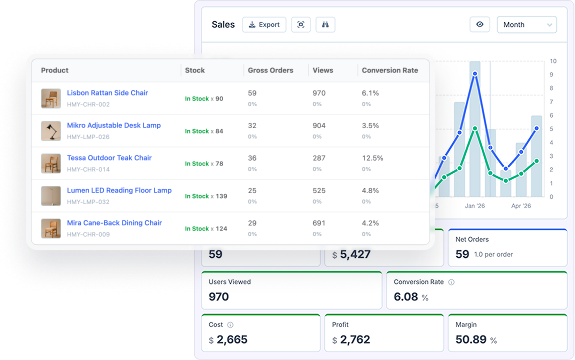This screenshot has width=575, height=360.
Task: Open Tessa Outdoor Teak Chair link
Action: [109, 158]
